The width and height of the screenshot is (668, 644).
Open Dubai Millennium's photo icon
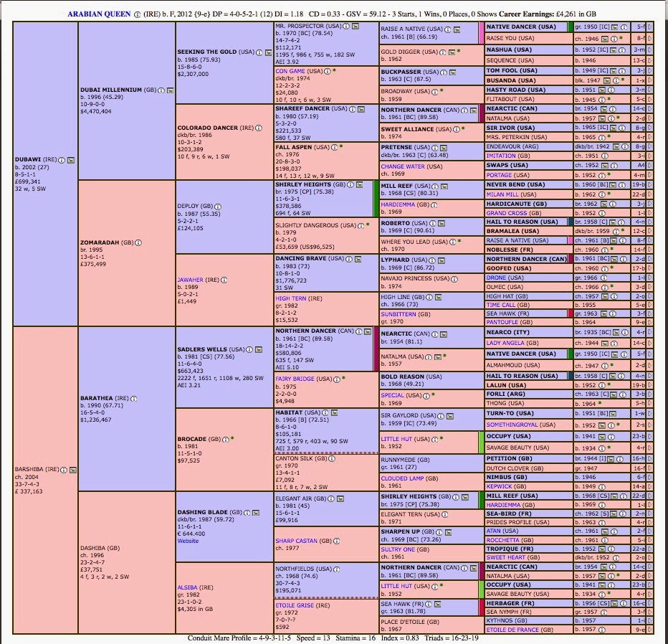(171, 90)
